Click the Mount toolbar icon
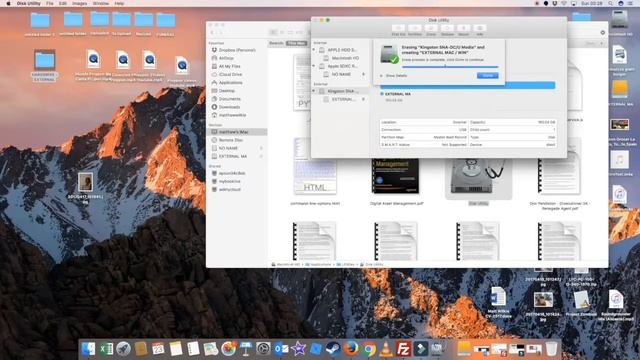The image size is (640, 360). (463, 29)
